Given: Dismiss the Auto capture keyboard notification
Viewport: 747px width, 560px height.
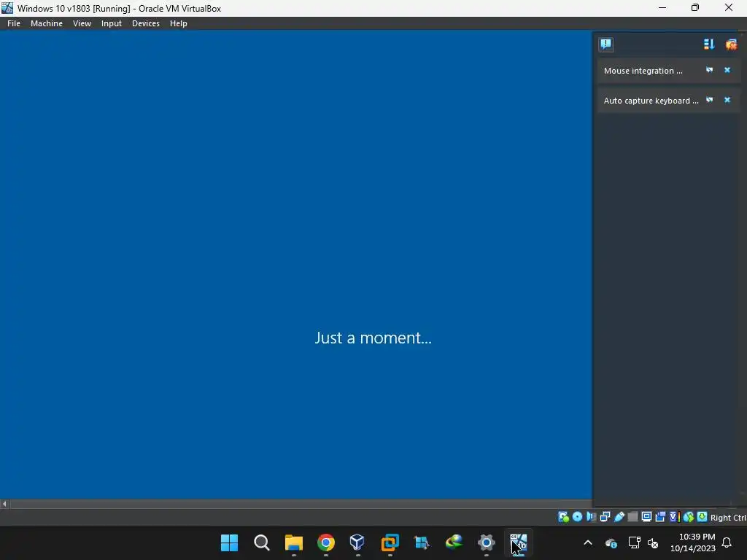Looking at the screenshot, I should coord(727,100).
